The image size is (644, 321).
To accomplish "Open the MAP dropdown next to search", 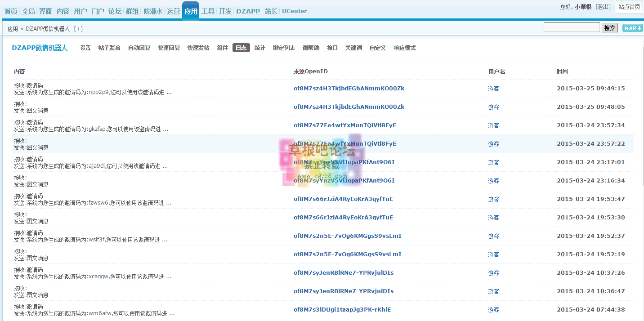I will [x=632, y=28].
